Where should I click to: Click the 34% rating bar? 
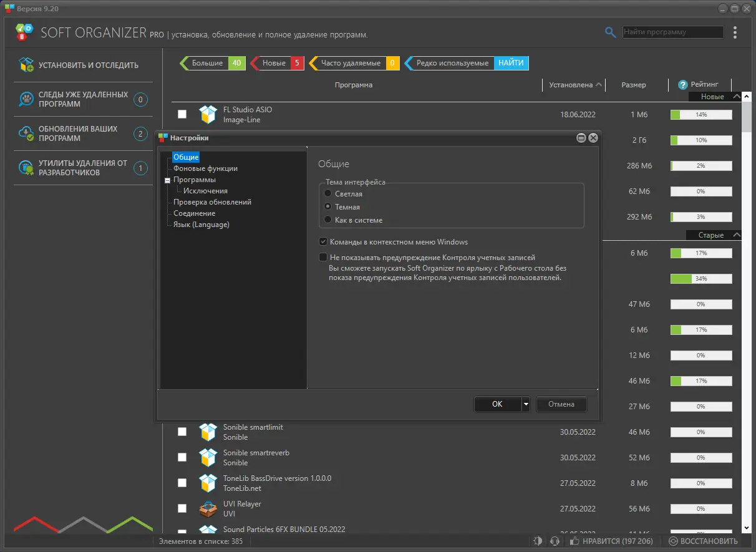tap(701, 278)
